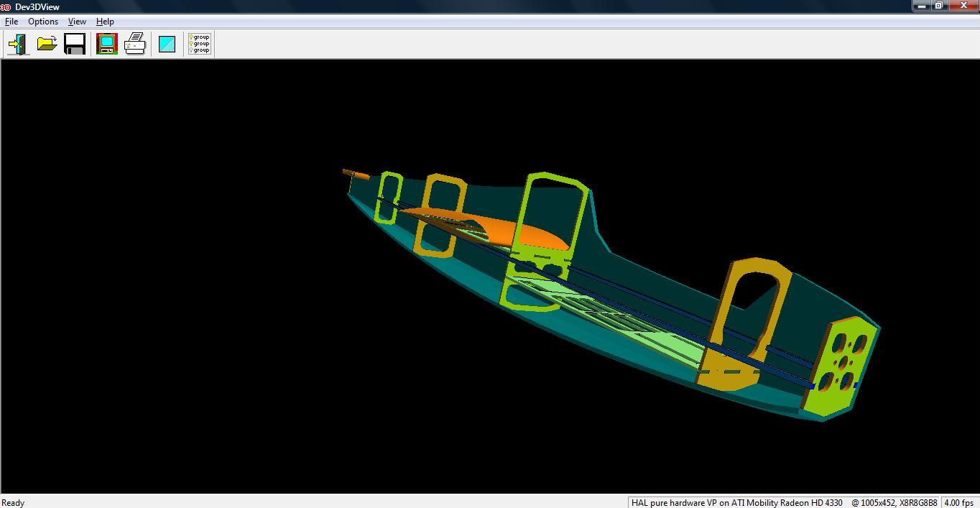This screenshot has width=980, height=508.
Task: Close the Dev3DView window
Action: (963, 6)
